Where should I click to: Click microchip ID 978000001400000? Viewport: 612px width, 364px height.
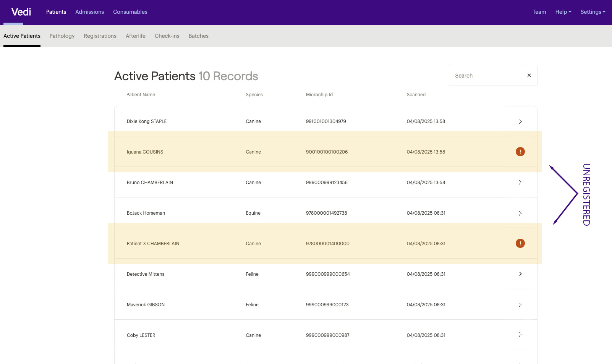327,244
